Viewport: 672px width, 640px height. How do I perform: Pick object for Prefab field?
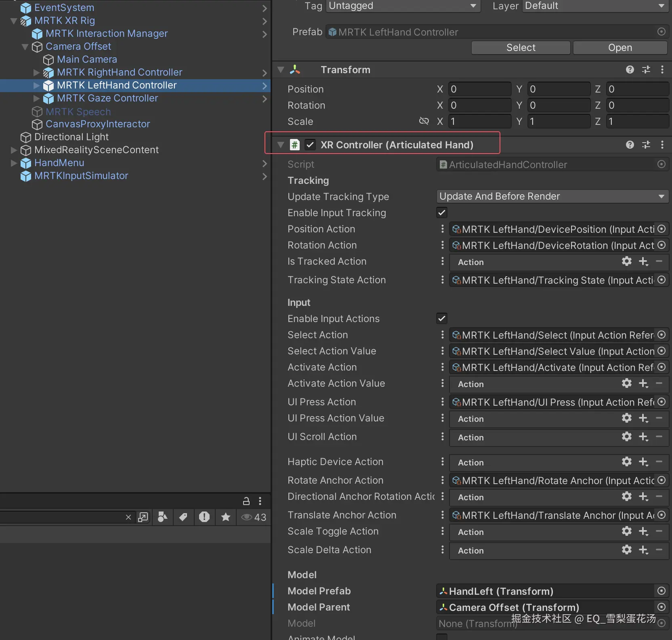click(661, 32)
